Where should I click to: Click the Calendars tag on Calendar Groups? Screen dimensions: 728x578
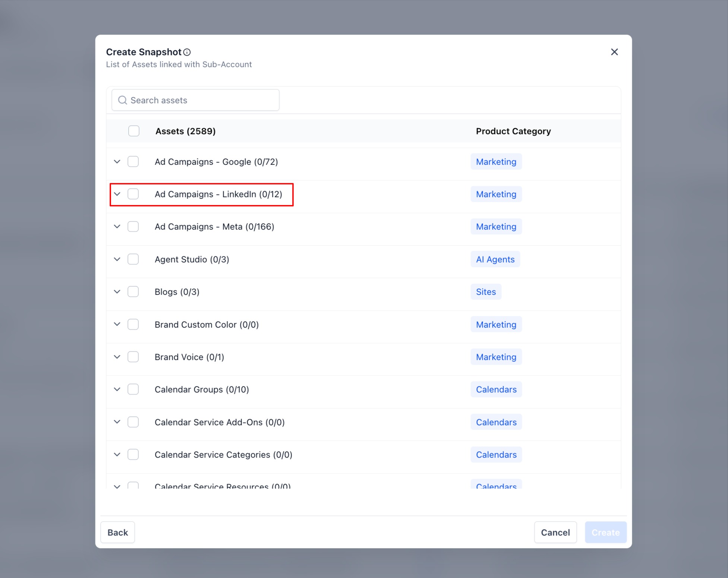[x=496, y=389]
